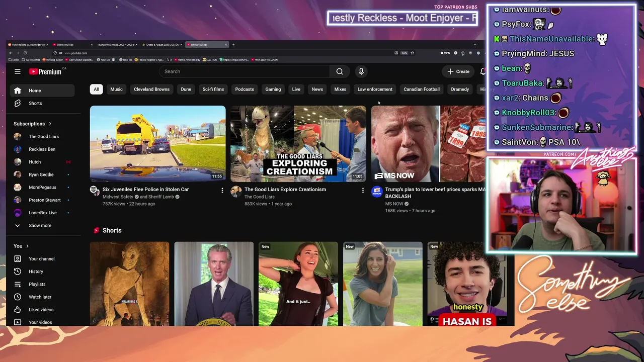The width and height of the screenshot is (644, 362).
Task: Open LonerBox Live subscription channel
Action: click(42, 213)
